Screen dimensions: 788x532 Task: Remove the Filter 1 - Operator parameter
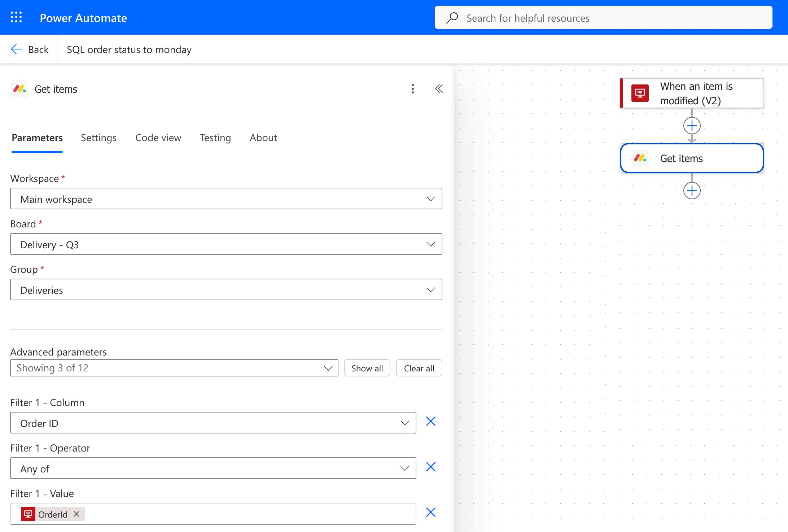coord(431,467)
